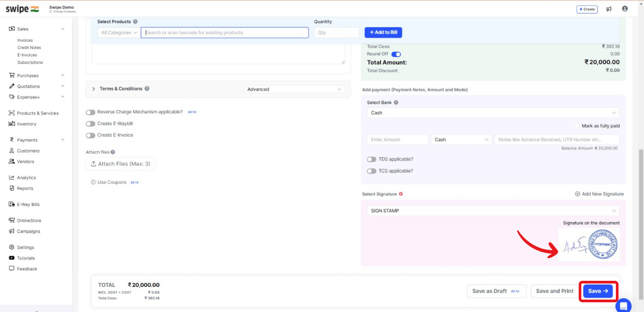
Task: Click the Settings gear icon
Action: (12, 247)
